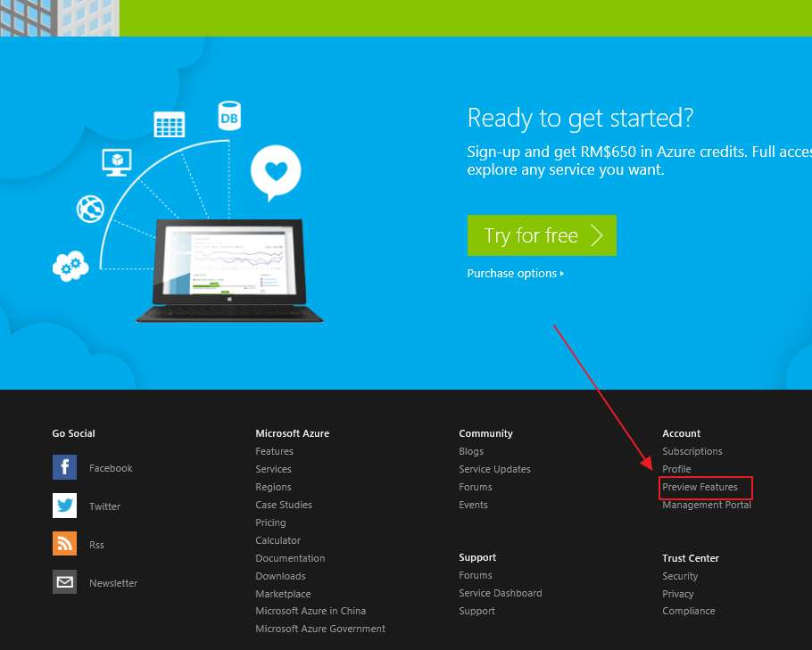Open the orange RSS feed icon

(x=65, y=543)
